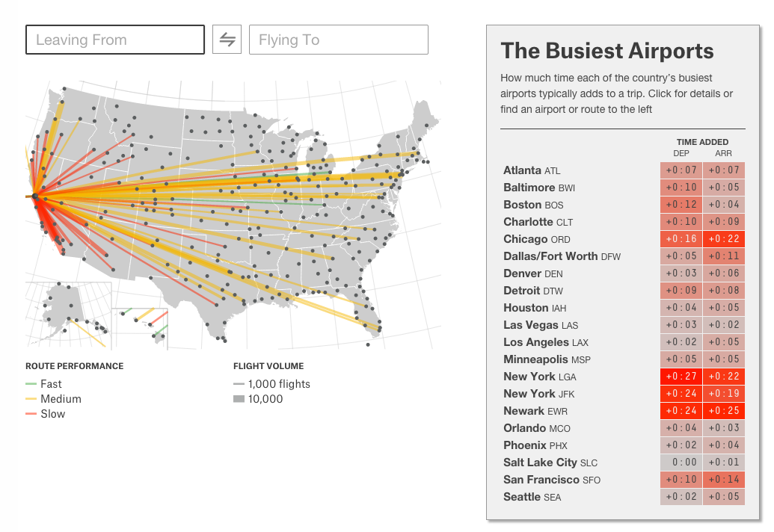Click New York LGA +0:27 departure cell
This screenshot has width=774, height=532.
pyautogui.click(x=681, y=377)
